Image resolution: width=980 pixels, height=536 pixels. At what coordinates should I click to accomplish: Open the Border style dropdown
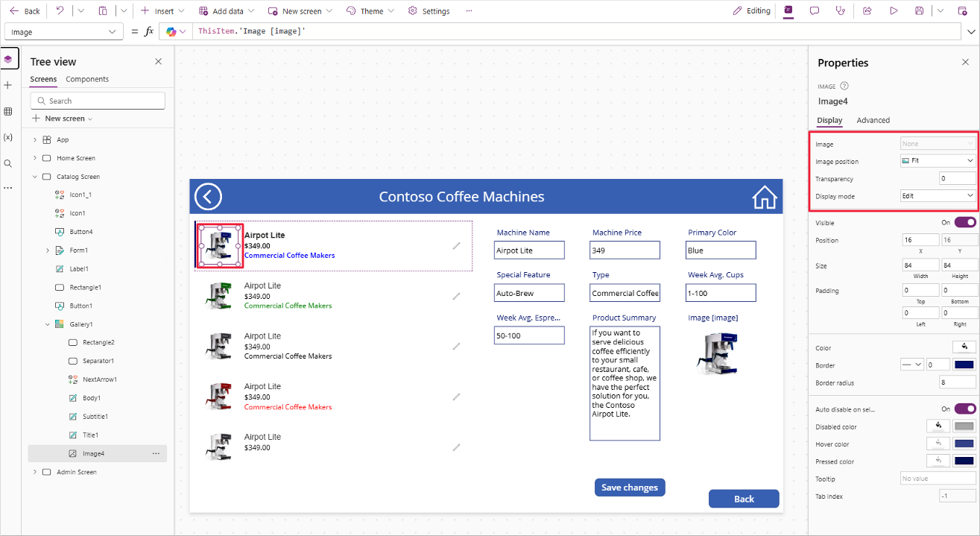(912, 365)
